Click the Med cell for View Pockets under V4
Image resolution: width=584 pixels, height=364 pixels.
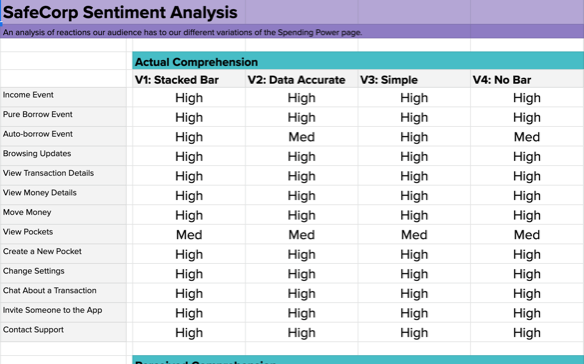tap(527, 235)
